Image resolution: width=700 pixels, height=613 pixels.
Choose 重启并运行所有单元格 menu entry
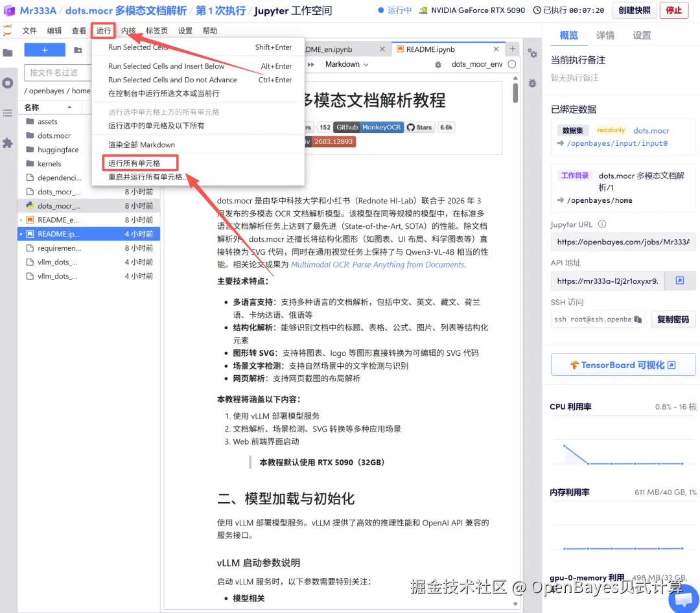(198, 177)
